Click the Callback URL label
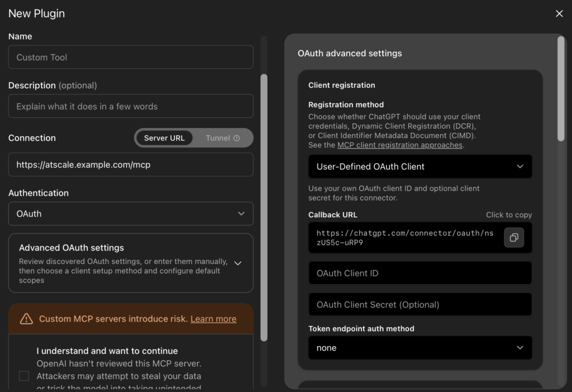This screenshot has width=572, height=392. 333,215
